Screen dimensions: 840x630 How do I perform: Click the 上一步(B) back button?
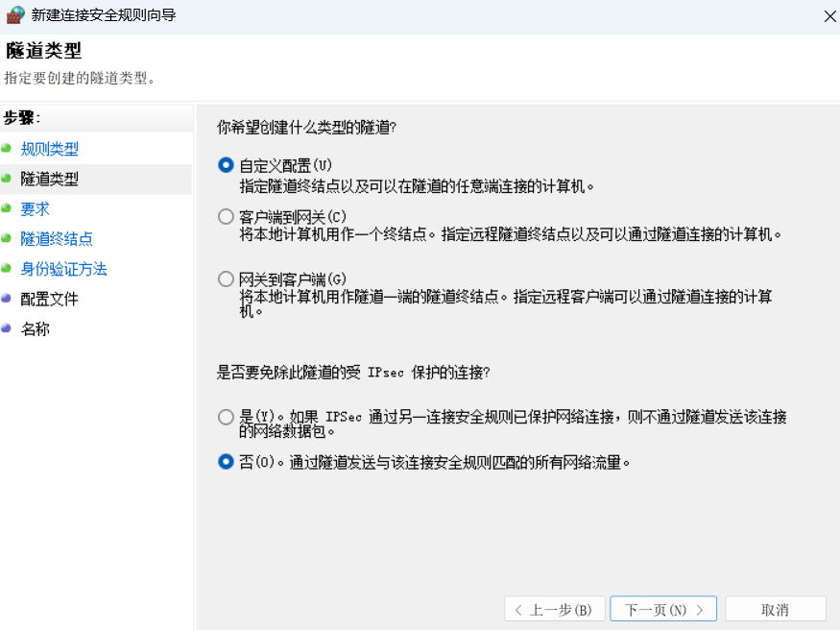coord(555,609)
